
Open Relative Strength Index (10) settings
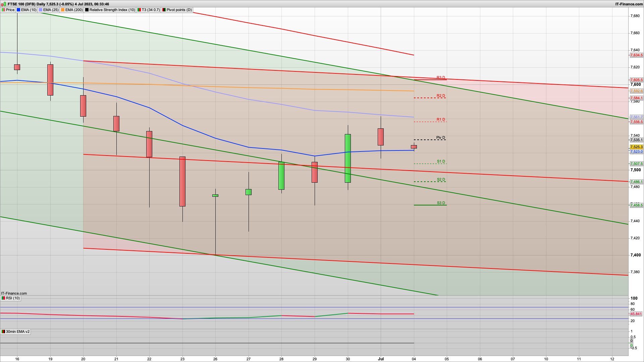coord(112,10)
